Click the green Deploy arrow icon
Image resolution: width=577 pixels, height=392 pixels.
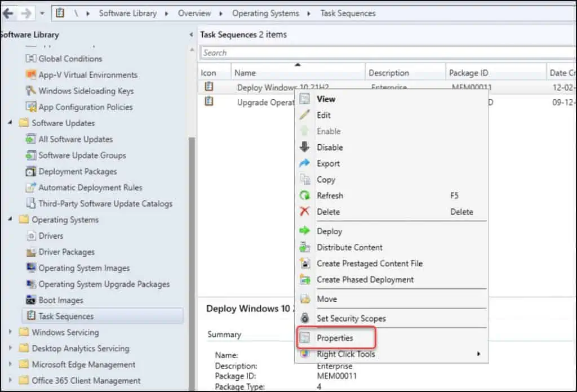305,231
